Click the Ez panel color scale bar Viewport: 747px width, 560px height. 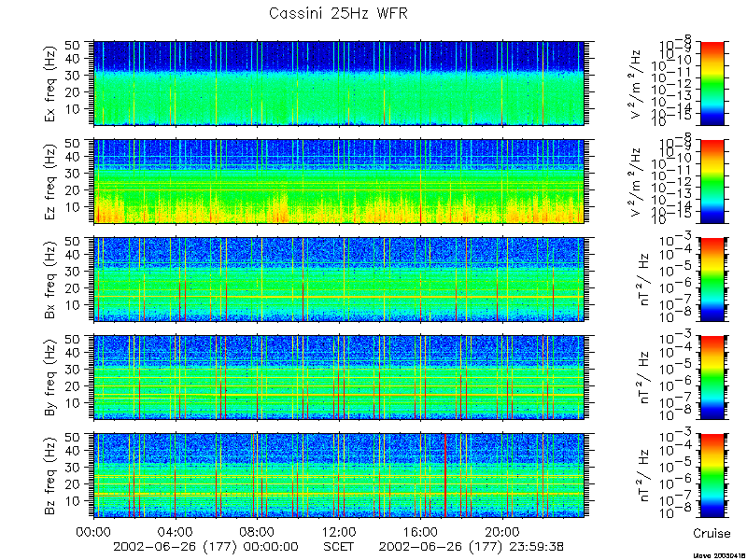tap(712, 181)
